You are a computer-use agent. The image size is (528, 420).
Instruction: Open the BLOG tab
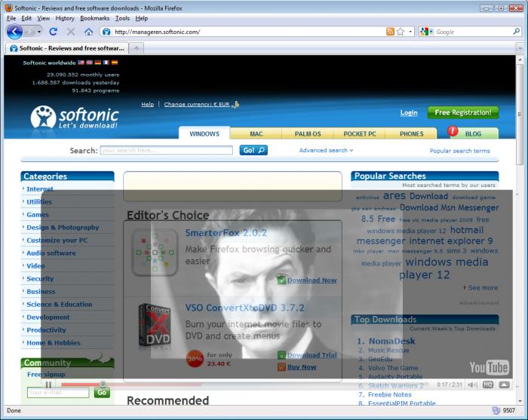coord(473,133)
